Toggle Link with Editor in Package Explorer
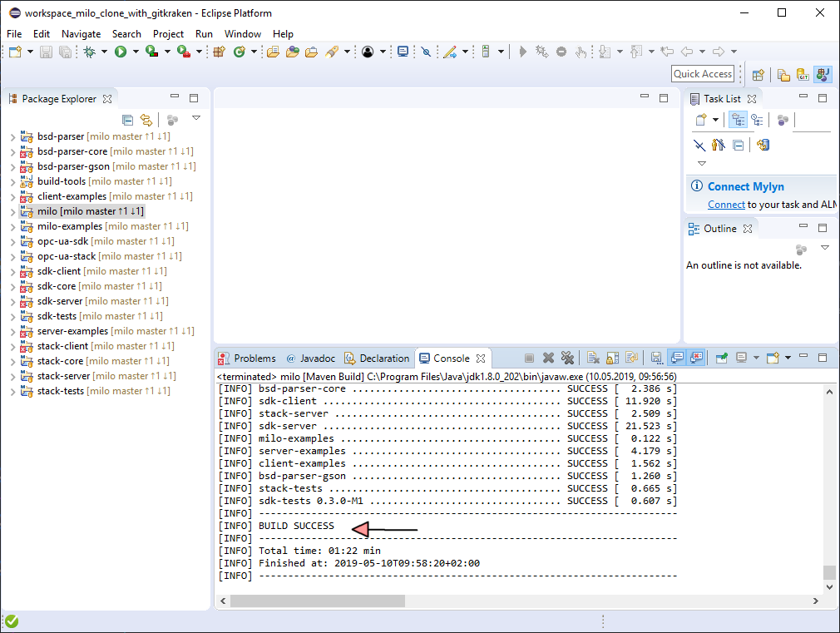The width and height of the screenshot is (840, 633). (146, 120)
